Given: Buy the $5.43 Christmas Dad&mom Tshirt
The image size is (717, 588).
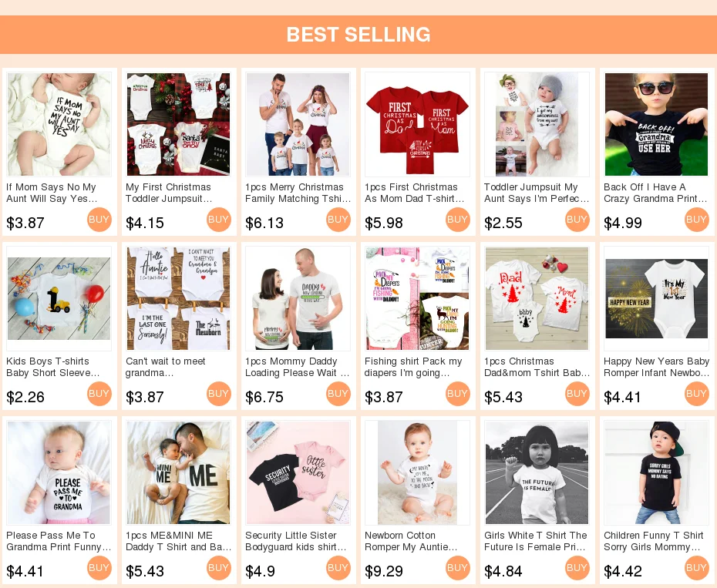Looking at the screenshot, I should click(x=577, y=394).
